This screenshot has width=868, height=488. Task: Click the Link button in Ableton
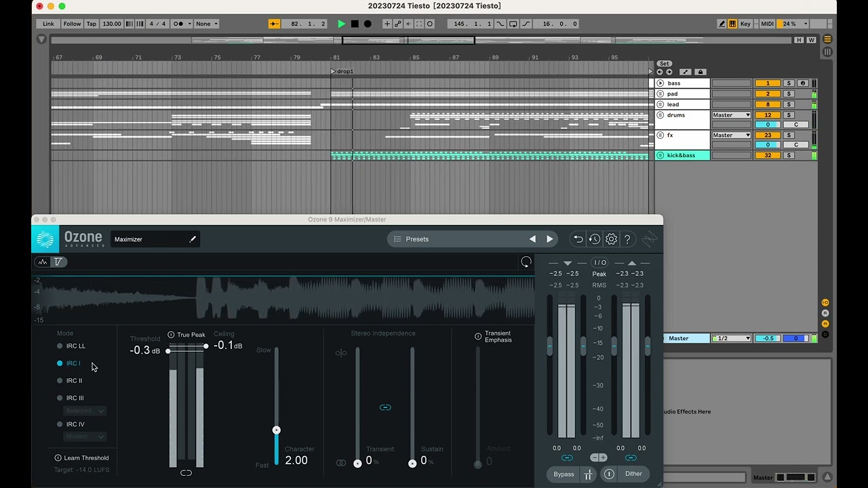click(x=48, y=24)
